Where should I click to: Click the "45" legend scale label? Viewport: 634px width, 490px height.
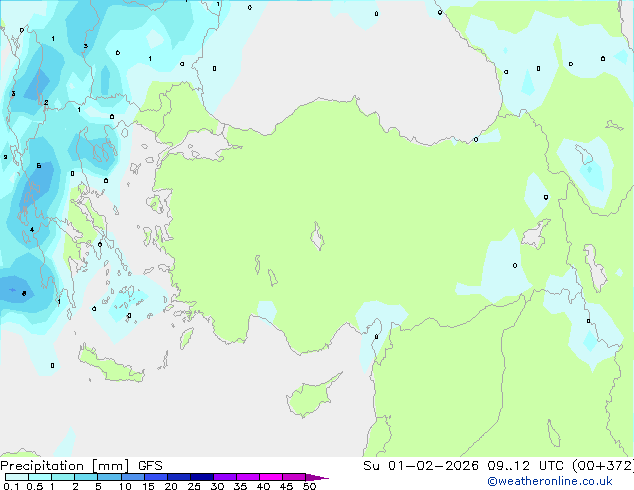[286, 486]
